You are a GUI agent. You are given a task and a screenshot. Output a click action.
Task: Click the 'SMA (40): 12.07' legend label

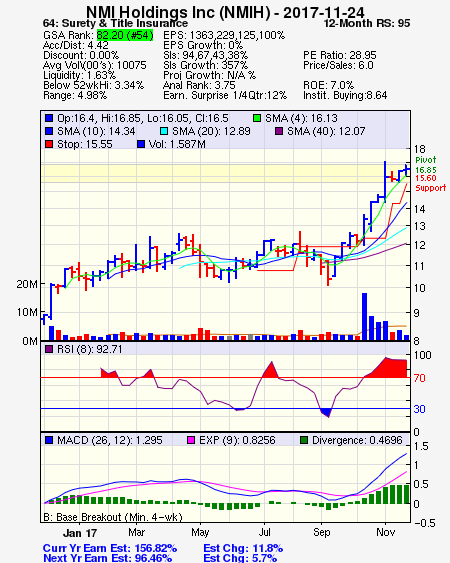tap(326, 131)
